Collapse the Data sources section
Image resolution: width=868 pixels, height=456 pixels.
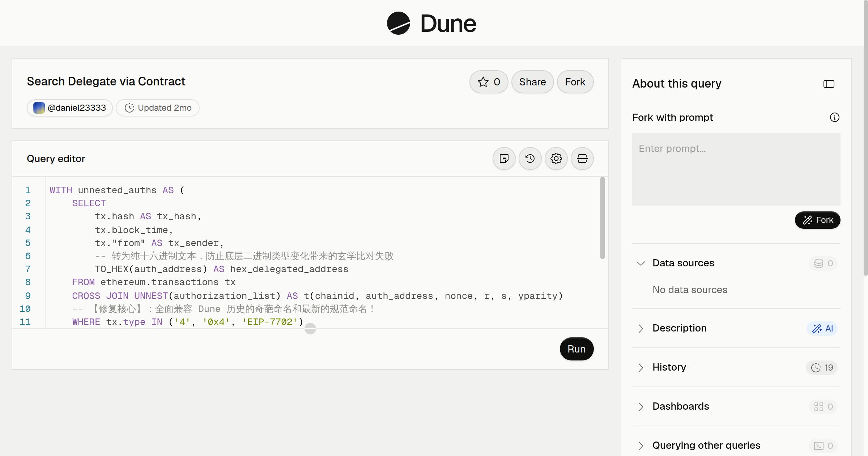[641, 263]
